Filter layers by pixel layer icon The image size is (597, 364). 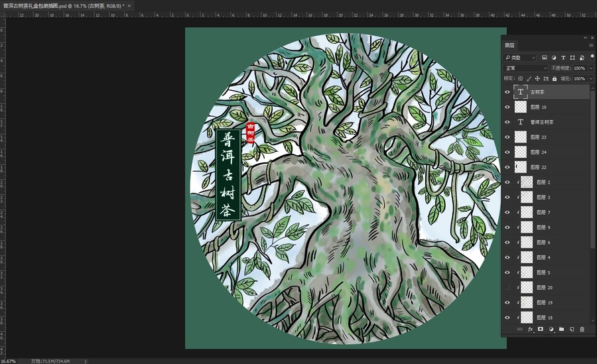(x=545, y=58)
